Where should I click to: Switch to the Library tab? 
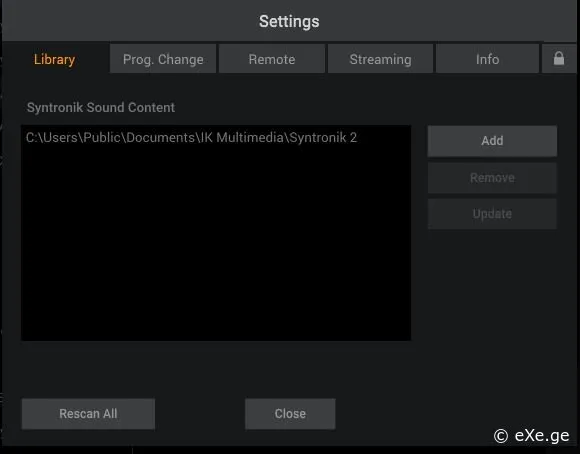click(55, 59)
